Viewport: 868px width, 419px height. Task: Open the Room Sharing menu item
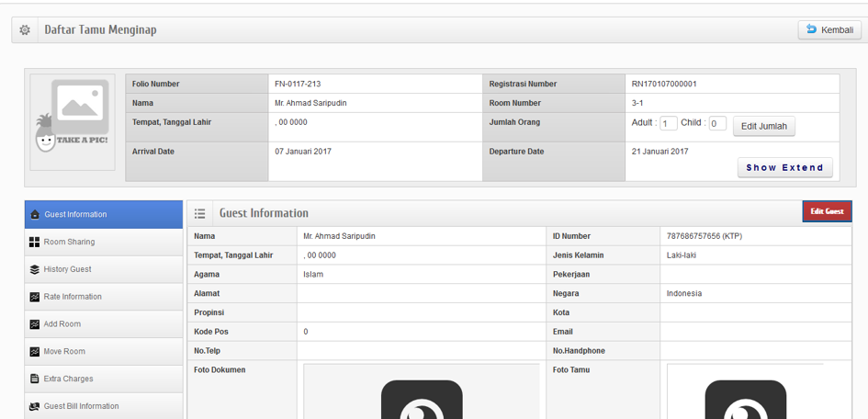click(x=69, y=243)
